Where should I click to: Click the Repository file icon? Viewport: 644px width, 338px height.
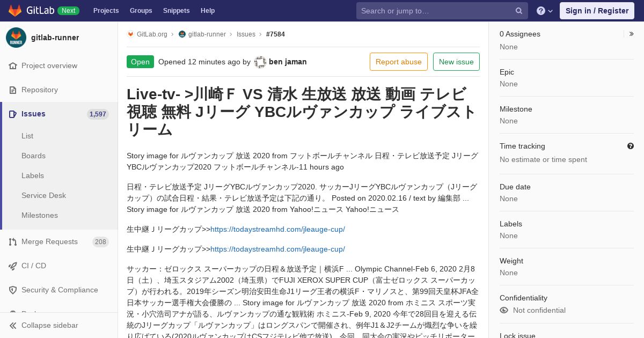click(x=13, y=90)
